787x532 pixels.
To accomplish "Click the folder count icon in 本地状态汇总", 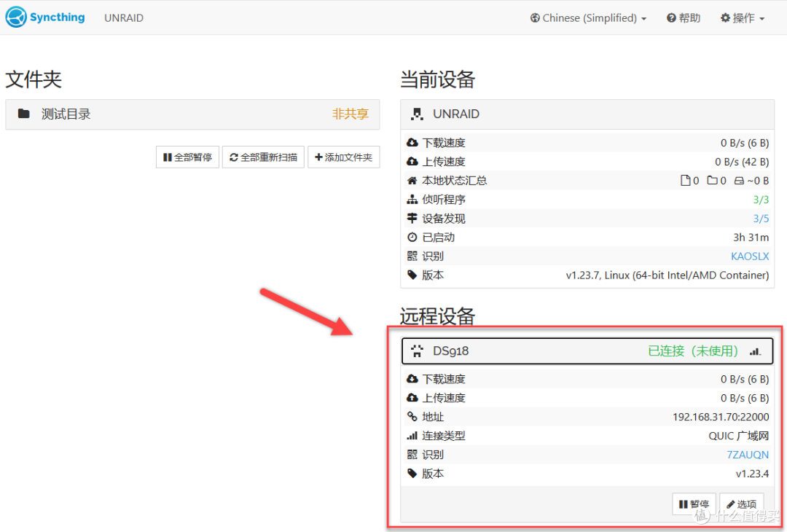I will tap(712, 180).
